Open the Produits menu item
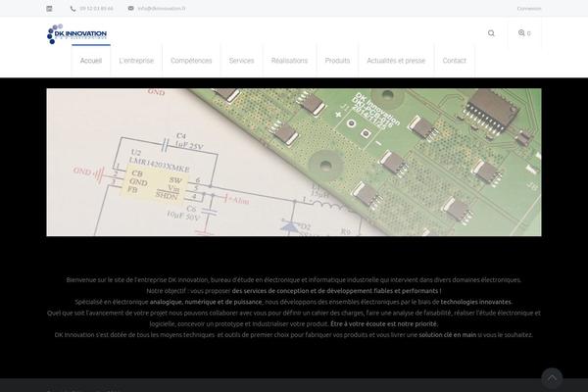 click(337, 61)
